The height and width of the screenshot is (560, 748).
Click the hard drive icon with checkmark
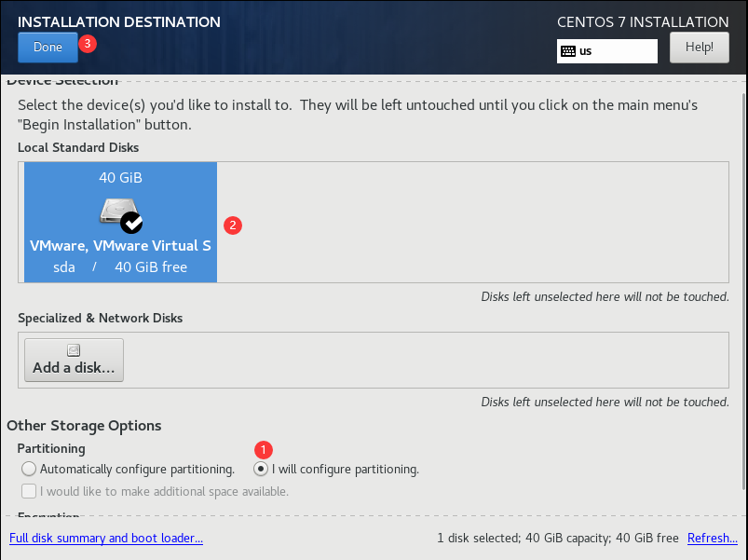click(x=122, y=215)
